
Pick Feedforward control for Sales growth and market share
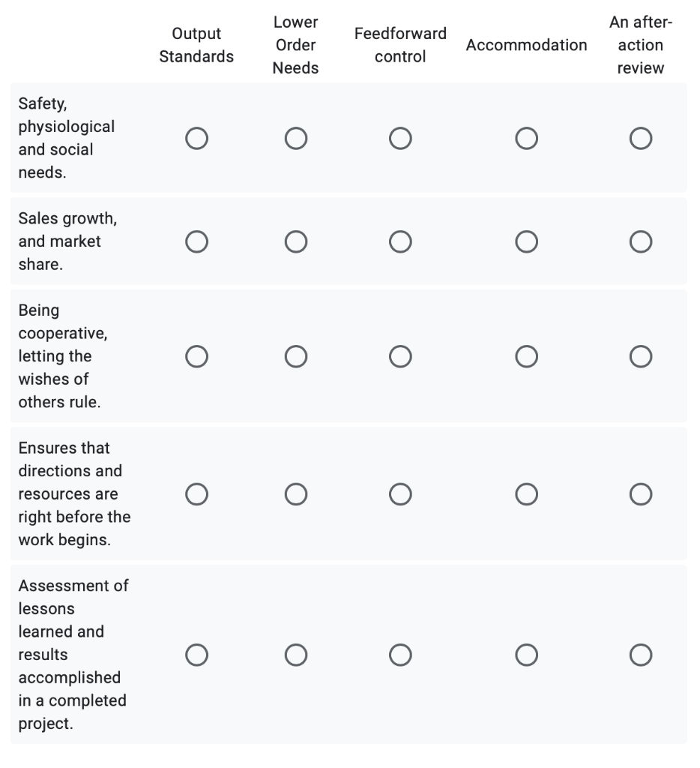point(401,241)
